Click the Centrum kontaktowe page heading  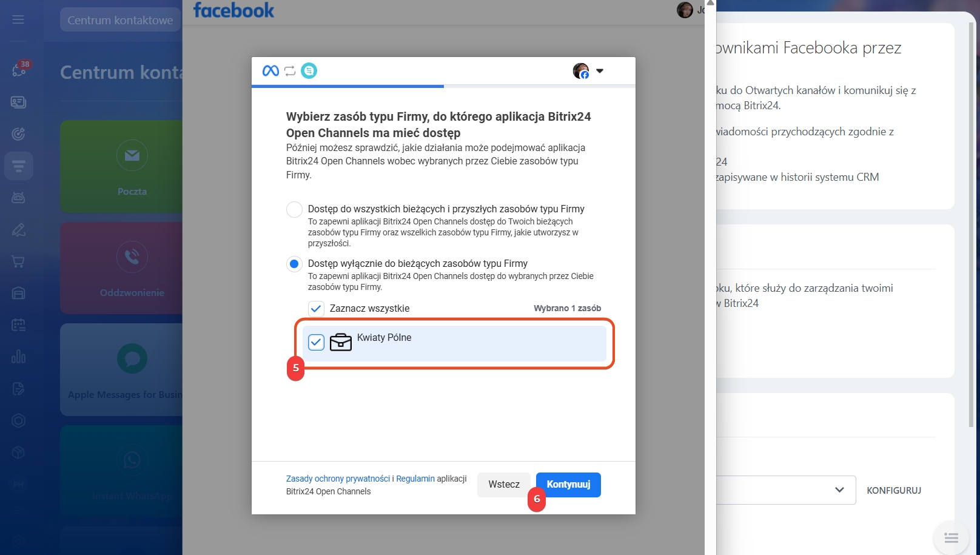(121, 73)
